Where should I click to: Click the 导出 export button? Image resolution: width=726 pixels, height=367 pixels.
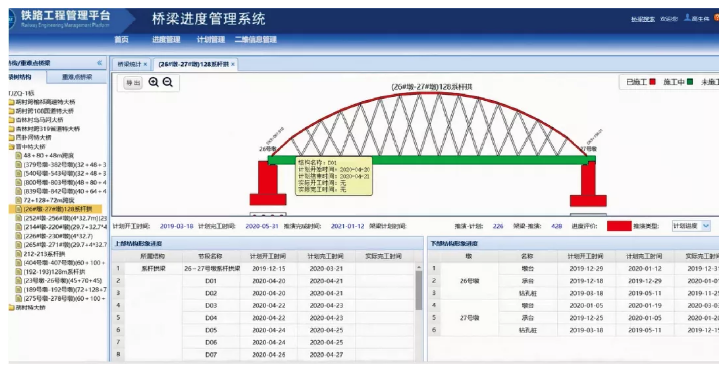tap(133, 83)
